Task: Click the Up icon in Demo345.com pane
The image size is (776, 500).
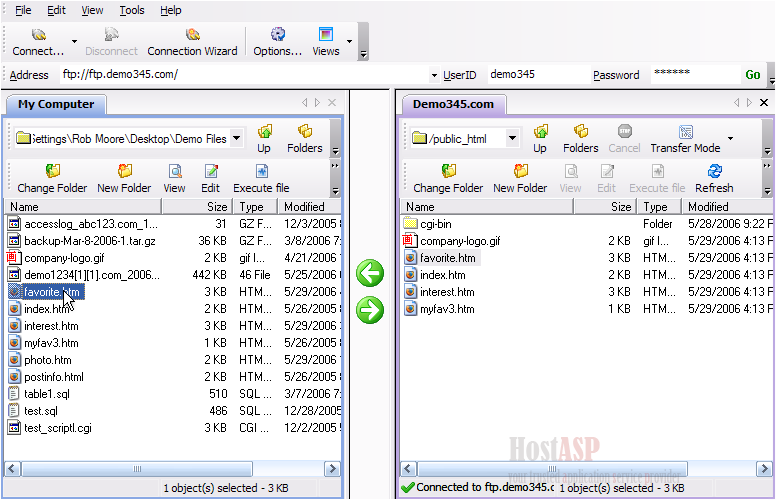Action: click(540, 139)
